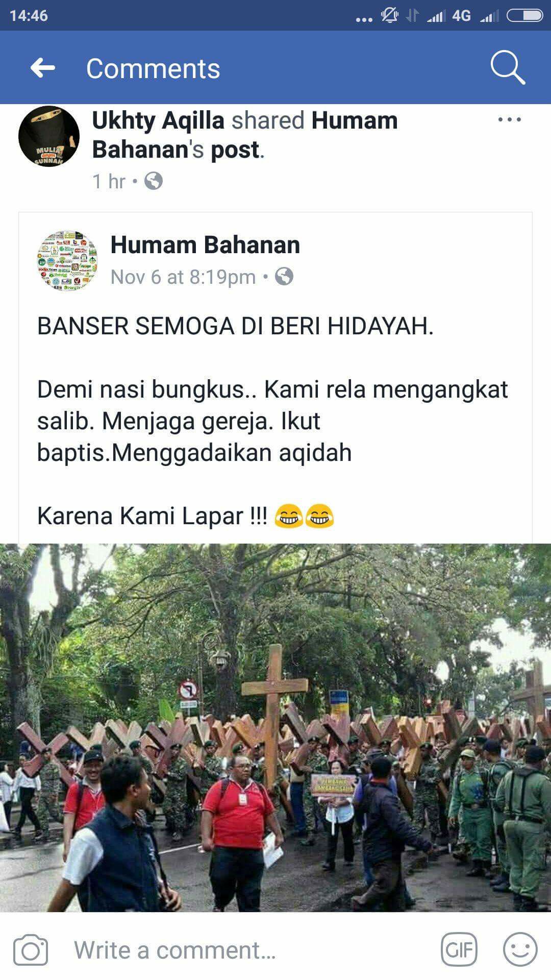Tap the public globe icon beside 1 hr
This screenshot has height=980, width=551.
click(x=154, y=181)
